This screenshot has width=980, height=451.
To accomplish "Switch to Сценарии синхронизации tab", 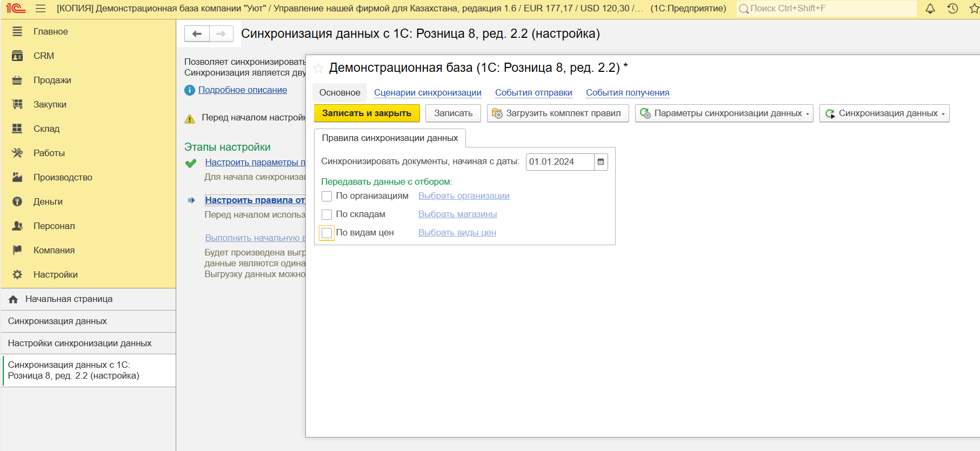I will (x=428, y=93).
